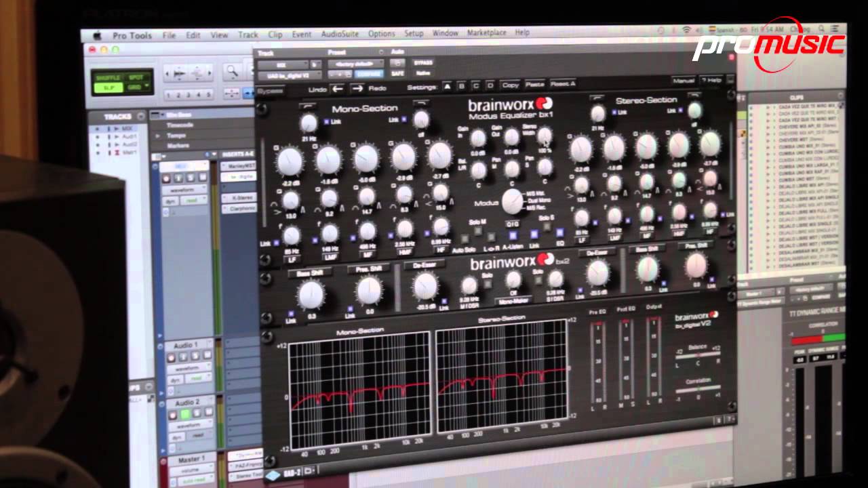Open the Track menu

click(x=248, y=34)
